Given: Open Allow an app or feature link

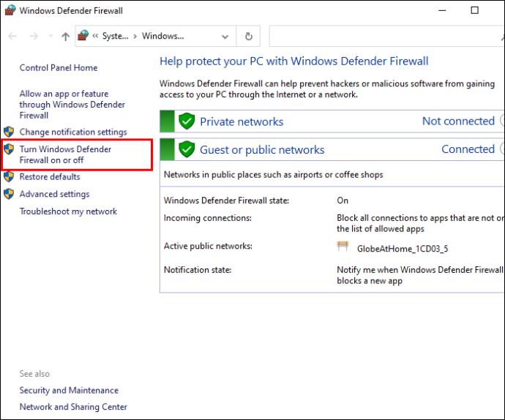Looking at the screenshot, I should (x=72, y=105).
